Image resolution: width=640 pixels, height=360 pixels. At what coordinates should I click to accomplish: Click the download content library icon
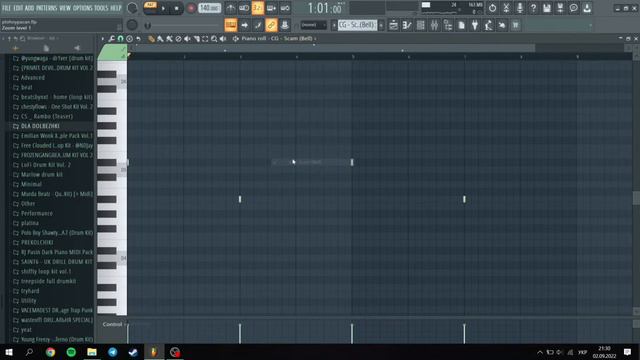point(587,8)
